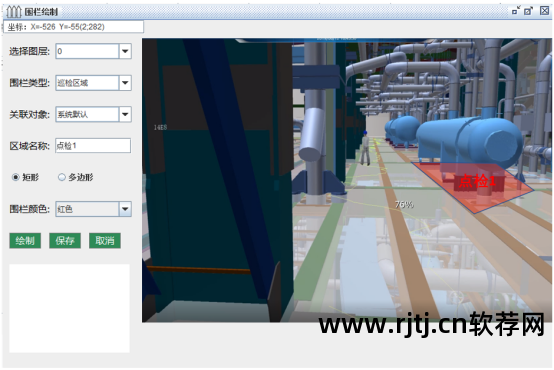Click the empty white list box
The image size is (554, 370).
(70, 308)
